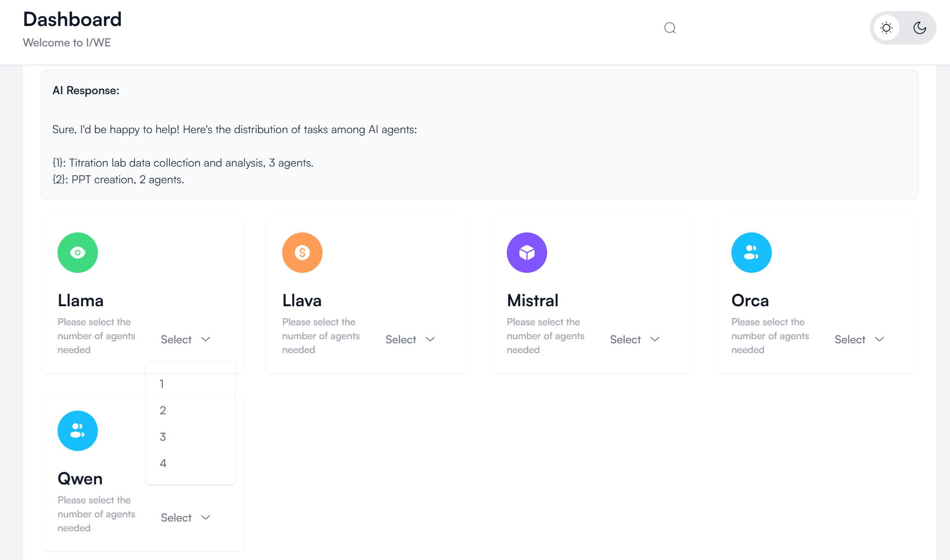Collapse the Llama Select dropdown
Screen dimensions: 950x560
click(186, 340)
